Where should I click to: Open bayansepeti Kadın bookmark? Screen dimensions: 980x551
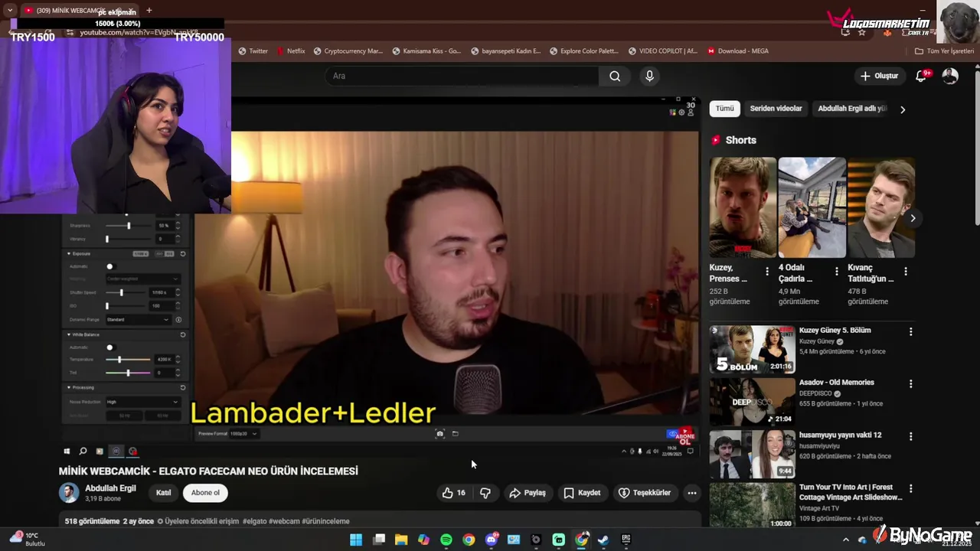[x=505, y=51]
